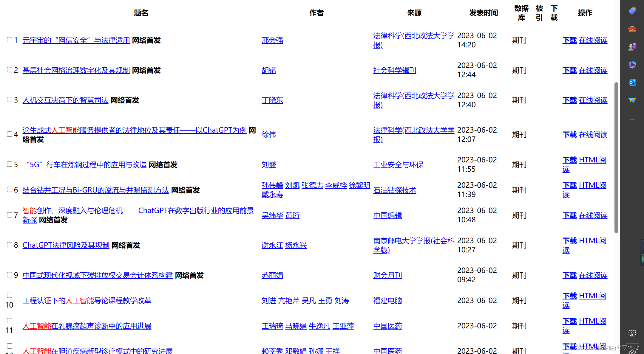Select the checkbox beside ChatGPT法律风险及其规制
Screen dimensions: 644x354
coord(9,245)
